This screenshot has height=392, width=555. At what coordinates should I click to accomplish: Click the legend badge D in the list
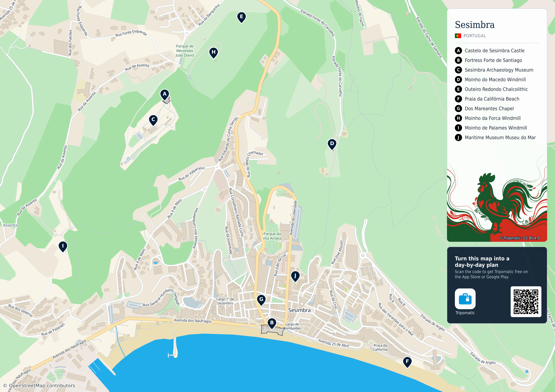coord(458,80)
